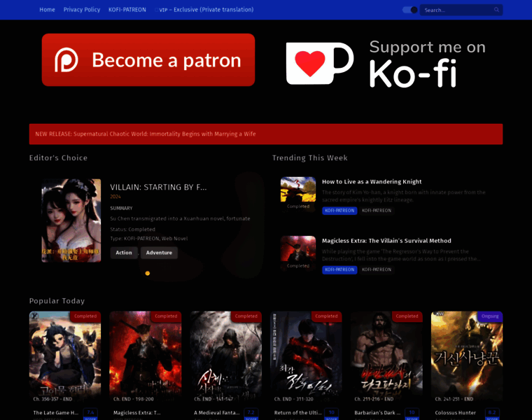Click Magicless Extra: T... title below cover
The width and height of the screenshot is (532, 420).
(x=136, y=413)
